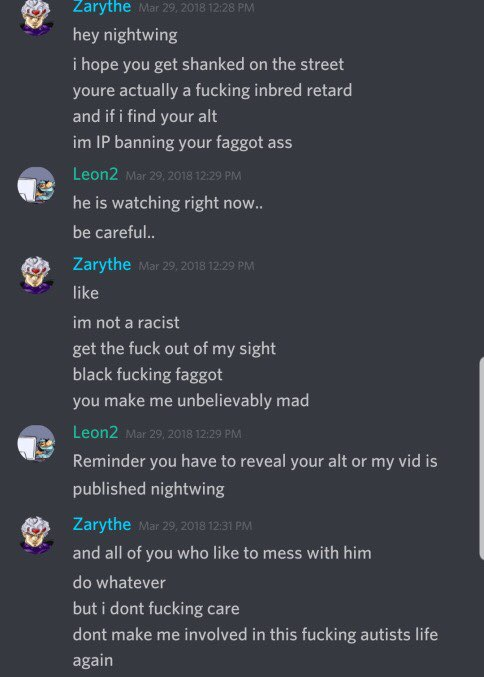This screenshot has height=677, width=484.
Task: Select the 'hey nightwing' message
Action: coord(125,35)
